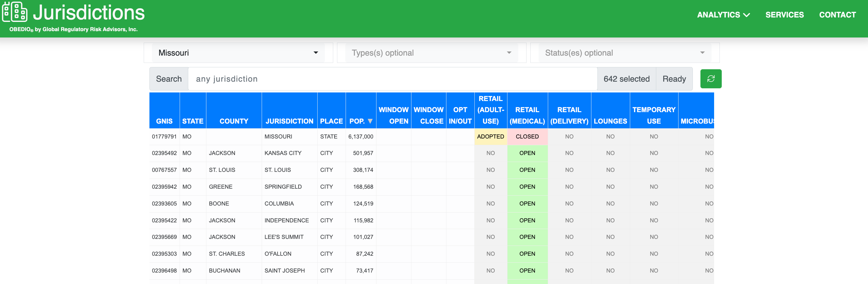This screenshot has height=284, width=868.
Task: Click the population value 6,137,000
Action: (x=361, y=137)
